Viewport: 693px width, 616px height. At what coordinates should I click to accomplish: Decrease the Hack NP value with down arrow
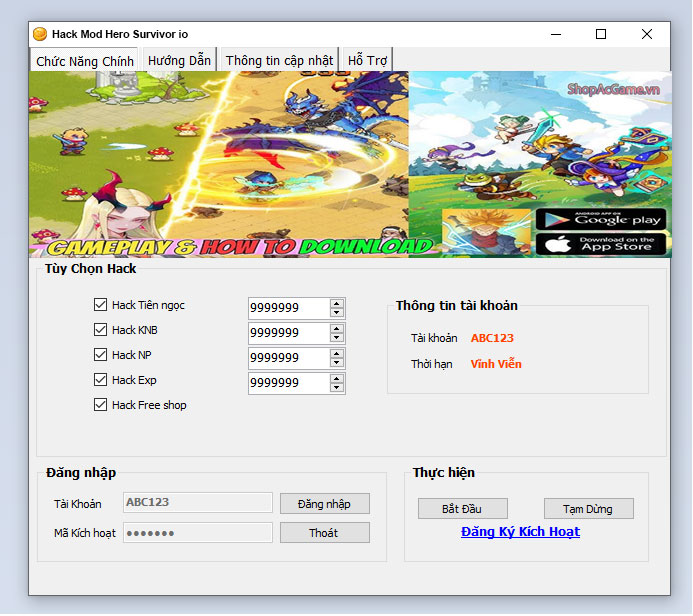point(337,363)
